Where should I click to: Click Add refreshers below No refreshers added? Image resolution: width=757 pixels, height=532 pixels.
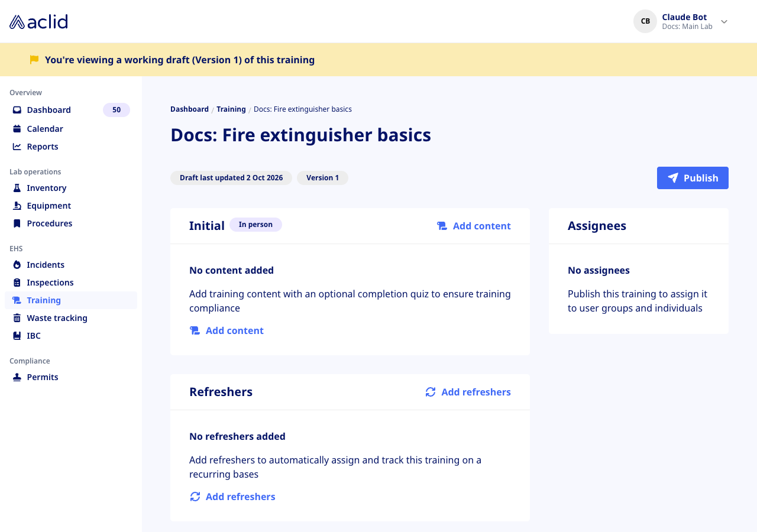click(232, 497)
